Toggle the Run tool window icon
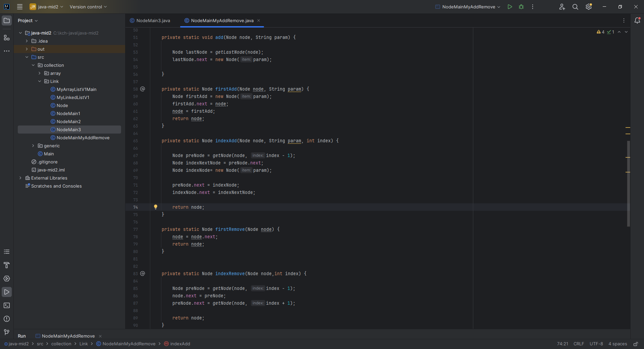This screenshot has width=644, height=349. [7, 292]
